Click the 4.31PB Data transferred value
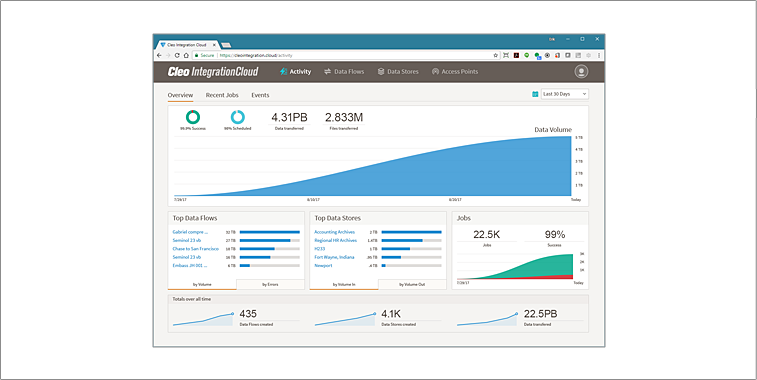The image size is (757, 380). (289, 117)
